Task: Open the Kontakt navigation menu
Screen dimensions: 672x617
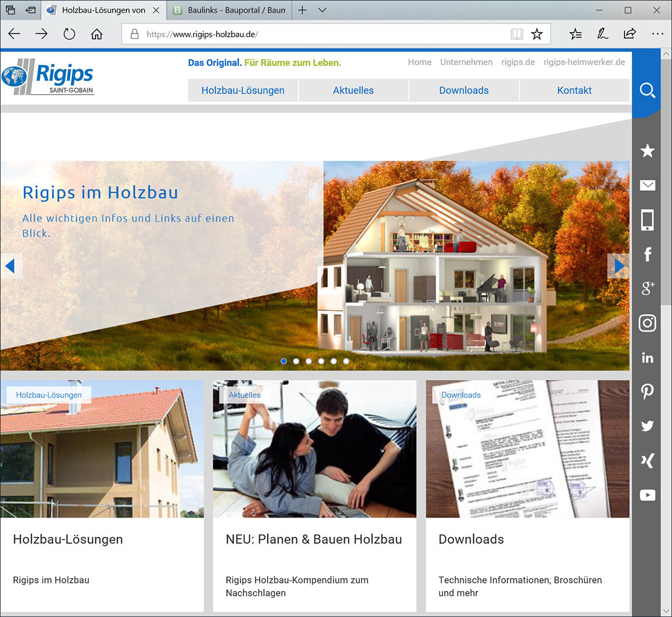Action: [x=574, y=90]
